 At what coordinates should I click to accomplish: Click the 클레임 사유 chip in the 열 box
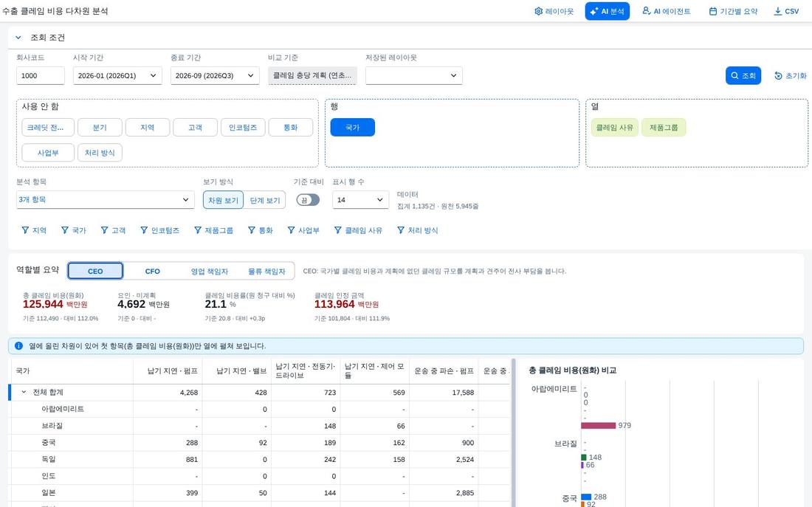(x=614, y=128)
